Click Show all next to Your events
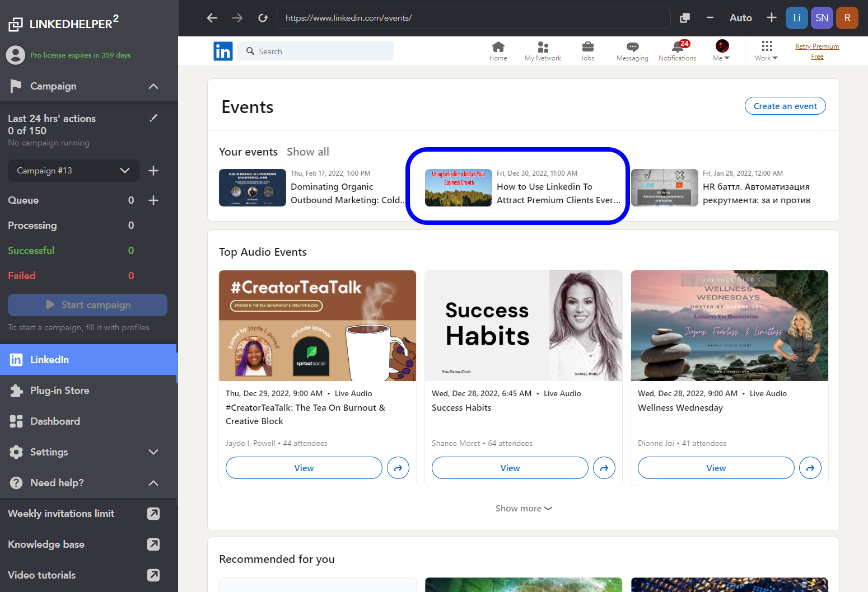The width and height of the screenshot is (868, 592). click(308, 152)
